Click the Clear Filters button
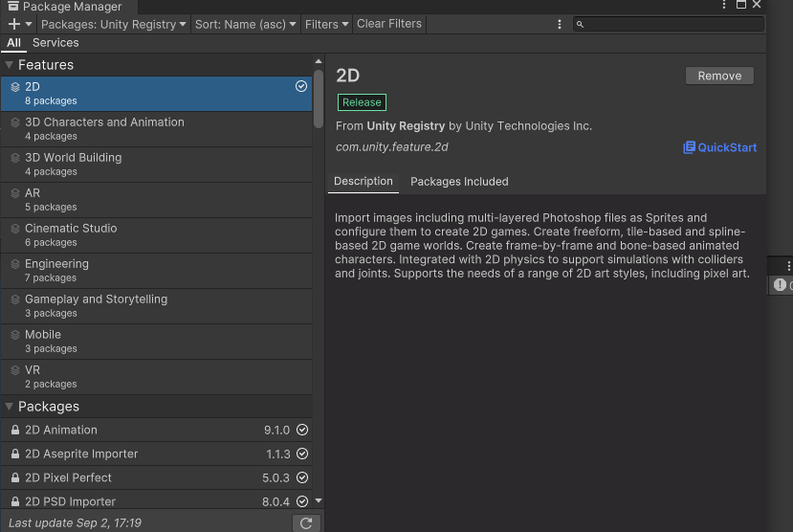The height and width of the screenshot is (532, 793). (x=389, y=24)
